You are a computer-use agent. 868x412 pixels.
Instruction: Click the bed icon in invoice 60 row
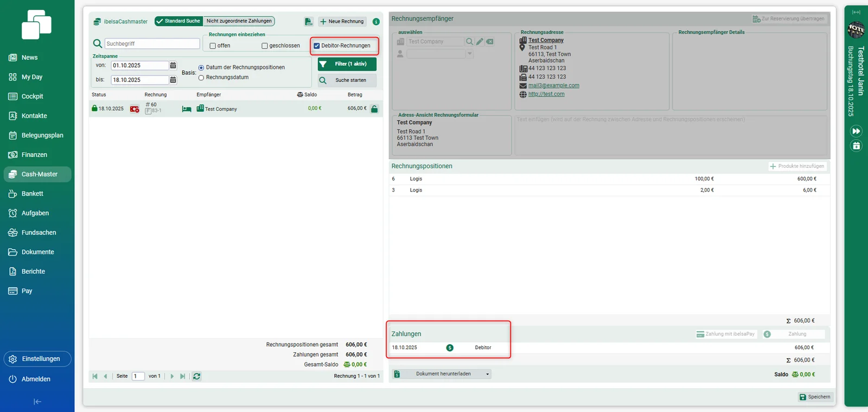(187, 109)
